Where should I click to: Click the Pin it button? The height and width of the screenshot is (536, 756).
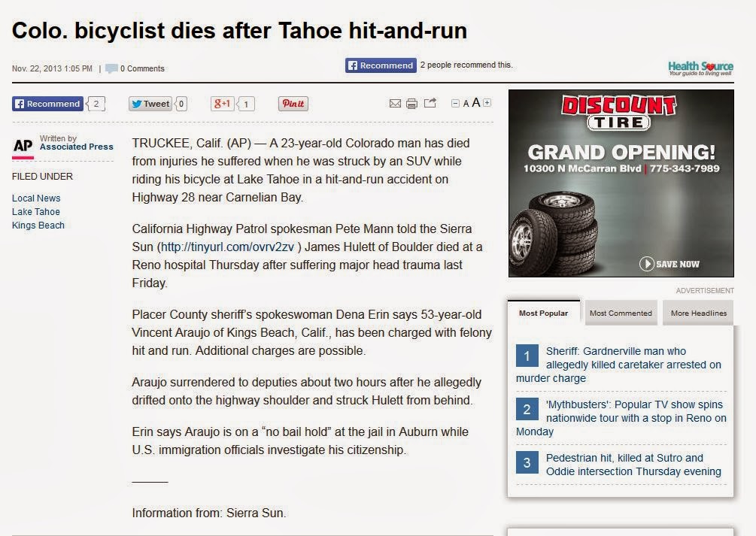[x=293, y=104]
